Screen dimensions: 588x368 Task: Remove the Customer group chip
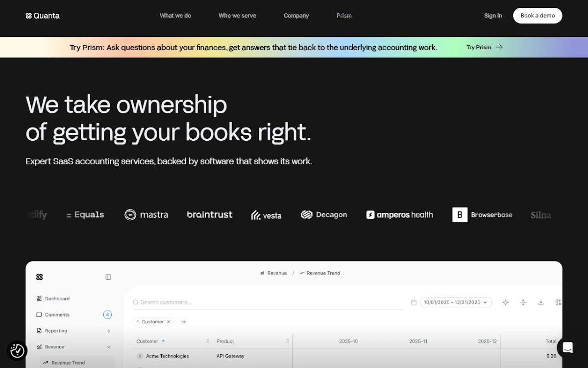point(169,322)
